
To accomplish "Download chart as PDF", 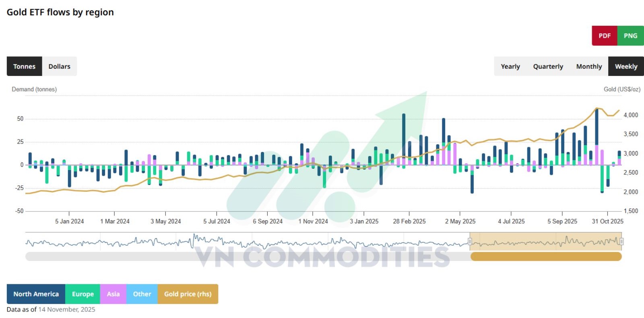I will tap(604, 35).
